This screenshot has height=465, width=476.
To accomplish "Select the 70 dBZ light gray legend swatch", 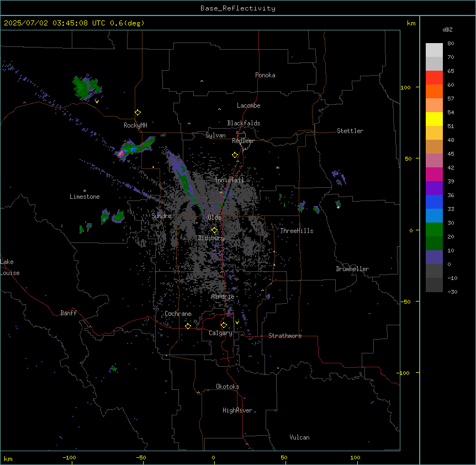I will (434, 50).
